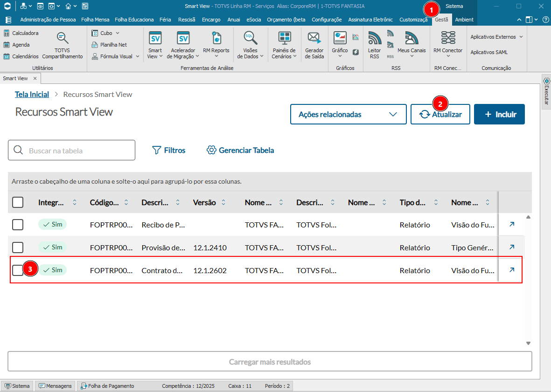Click the RSS edit icon in RSS group
Image resolution: width=551 pixels, height=392 pixels.
click(390, 45)
